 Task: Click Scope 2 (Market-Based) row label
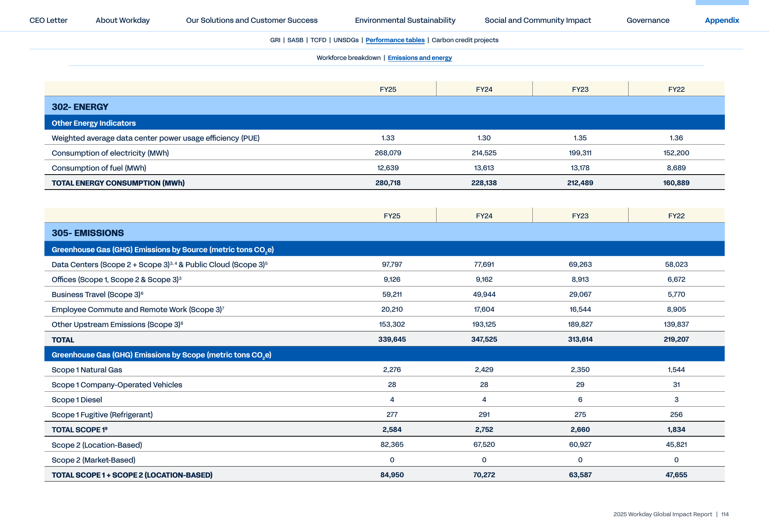[x=93, y=460]
